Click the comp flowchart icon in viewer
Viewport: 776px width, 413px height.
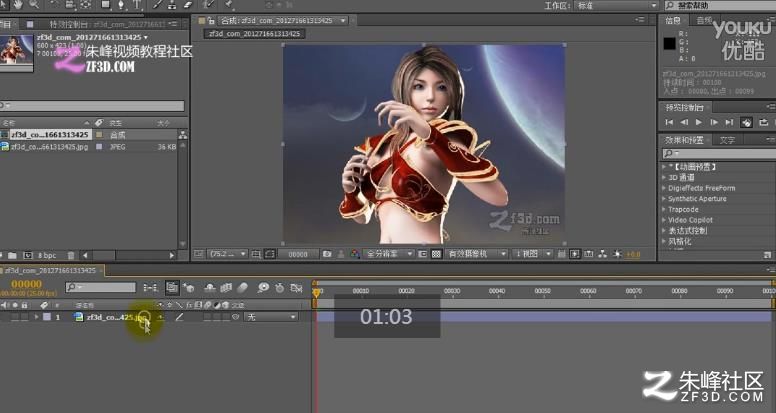tap(602, 254)
